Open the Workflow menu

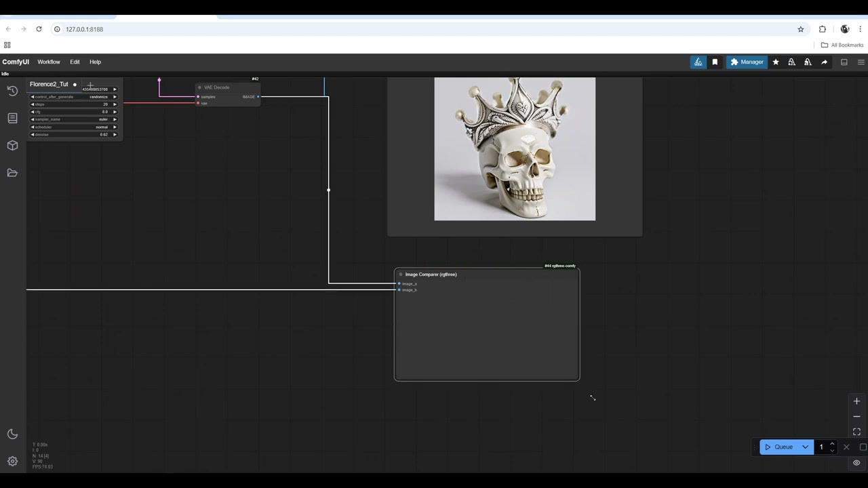click(49, 62)
